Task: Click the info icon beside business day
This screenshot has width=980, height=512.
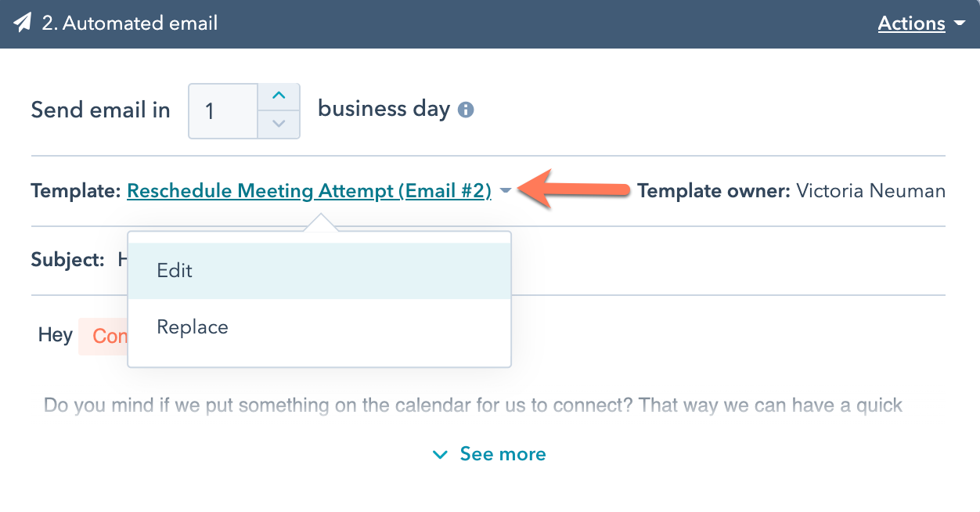Action: pyautogui.click(x=466, y=110)
